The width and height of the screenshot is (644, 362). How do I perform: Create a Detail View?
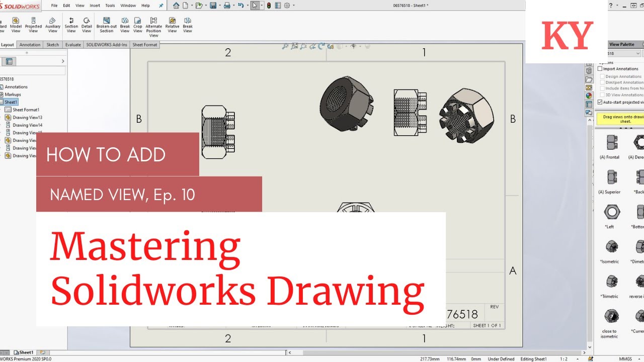click(87, 25)
